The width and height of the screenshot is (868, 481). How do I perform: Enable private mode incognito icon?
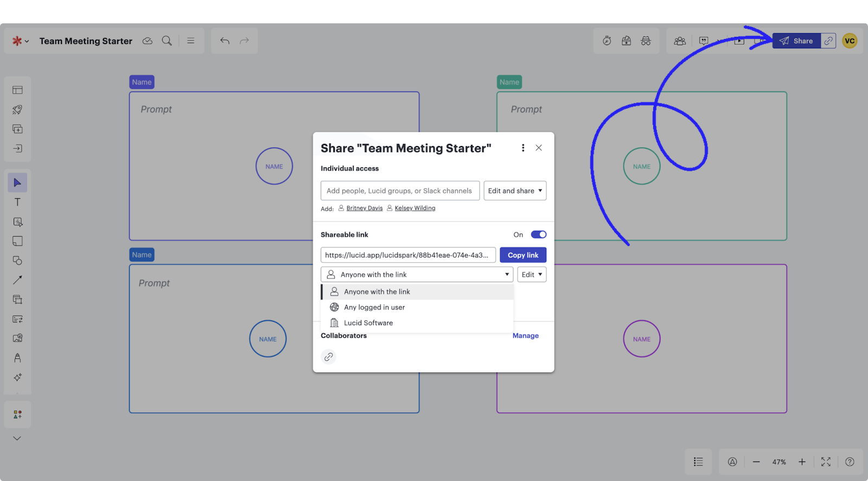pos(646,41)
